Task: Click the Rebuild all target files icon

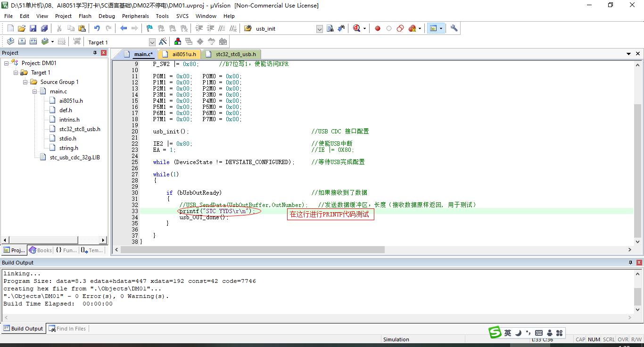Action: pyautogui.click(x=33, y=42)
